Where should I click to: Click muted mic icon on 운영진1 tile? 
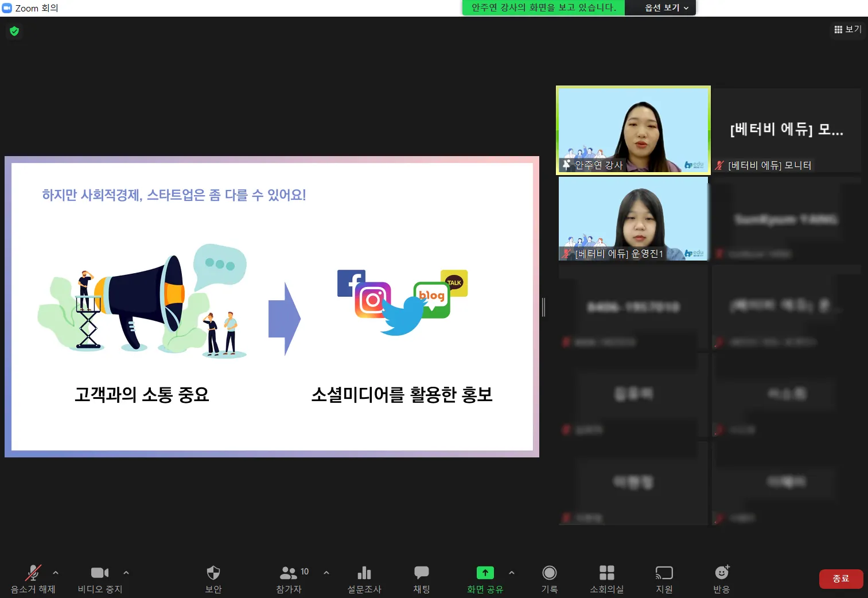[x=566, y=254]
